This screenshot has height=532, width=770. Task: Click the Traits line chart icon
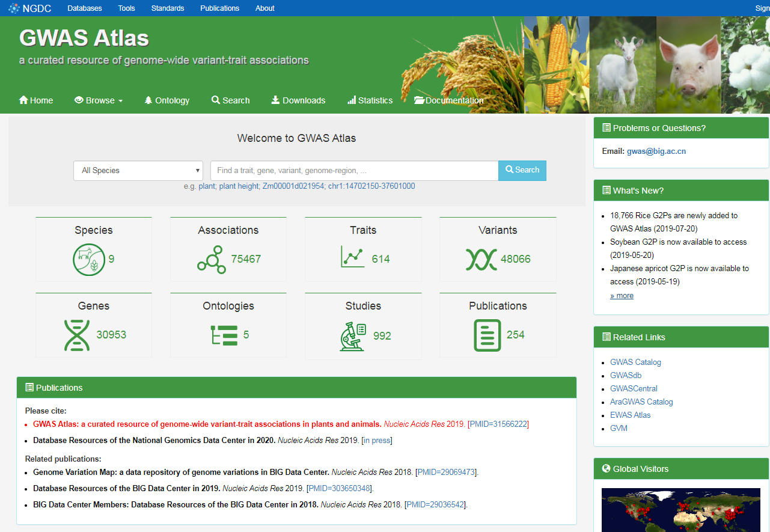[352, 258]
